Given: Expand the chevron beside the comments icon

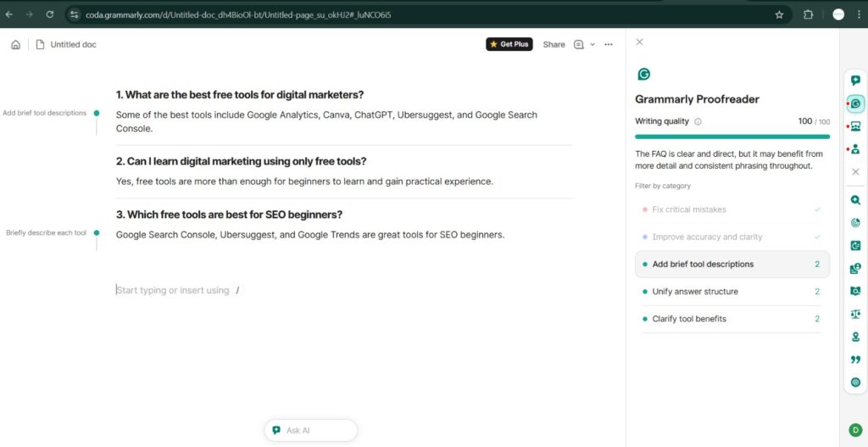Looking at the screenshot, I should [x=593, y=44].
